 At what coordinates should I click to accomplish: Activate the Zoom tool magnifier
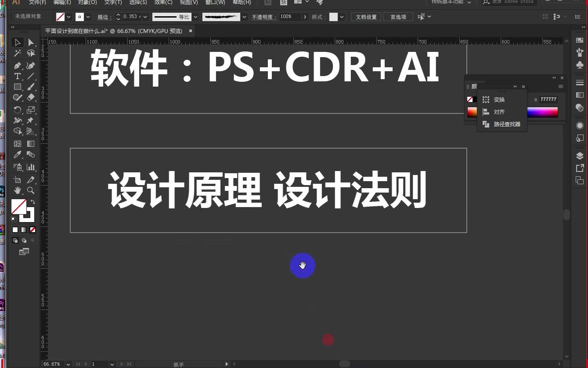31,190
